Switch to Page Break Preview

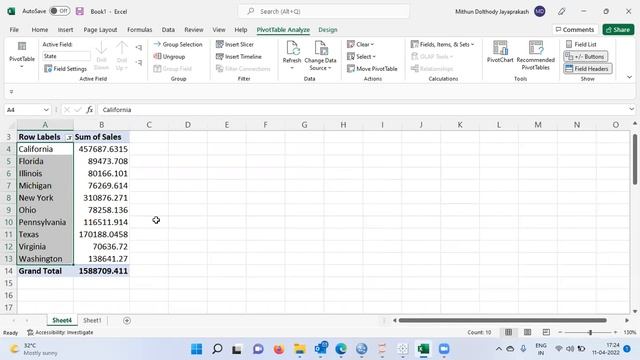(x=546, y=332)
